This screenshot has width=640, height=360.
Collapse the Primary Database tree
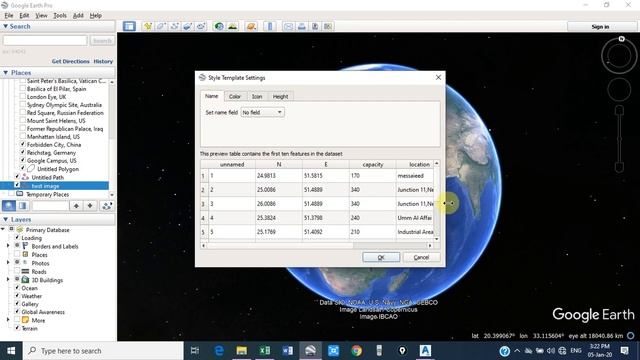[x=3, y=229]
